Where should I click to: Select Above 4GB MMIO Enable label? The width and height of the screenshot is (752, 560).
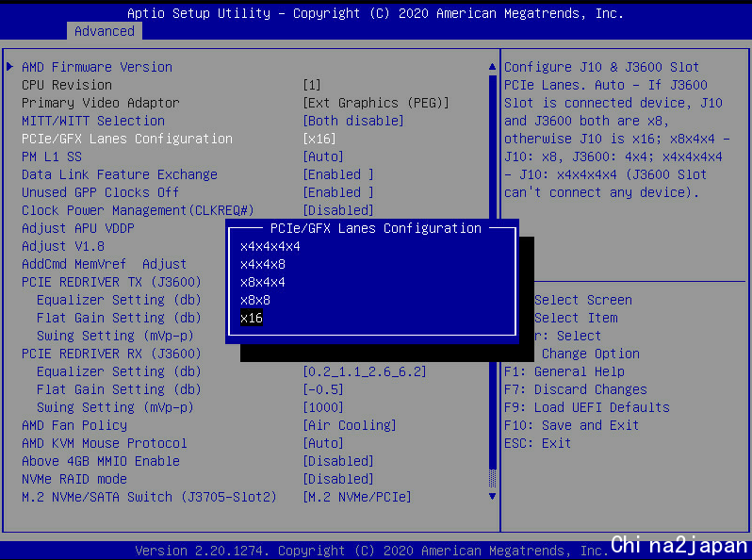click(x=101, y=461)
